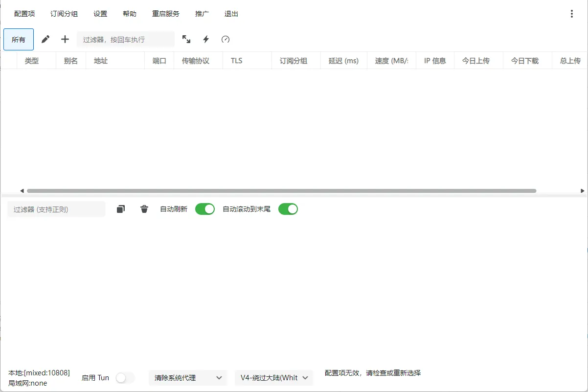Screen dimensions: 588x392
Task: Select the 所有 subscription group tab
Action: point(19,40)
